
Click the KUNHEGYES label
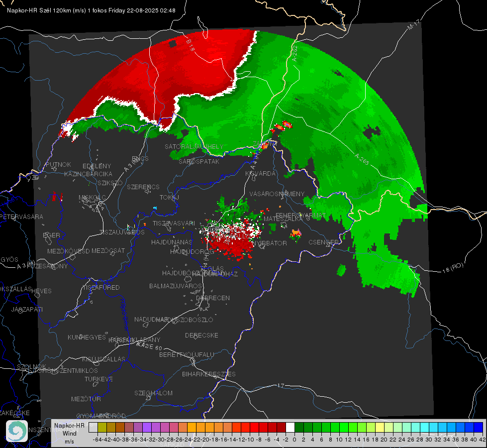[87, 337]
